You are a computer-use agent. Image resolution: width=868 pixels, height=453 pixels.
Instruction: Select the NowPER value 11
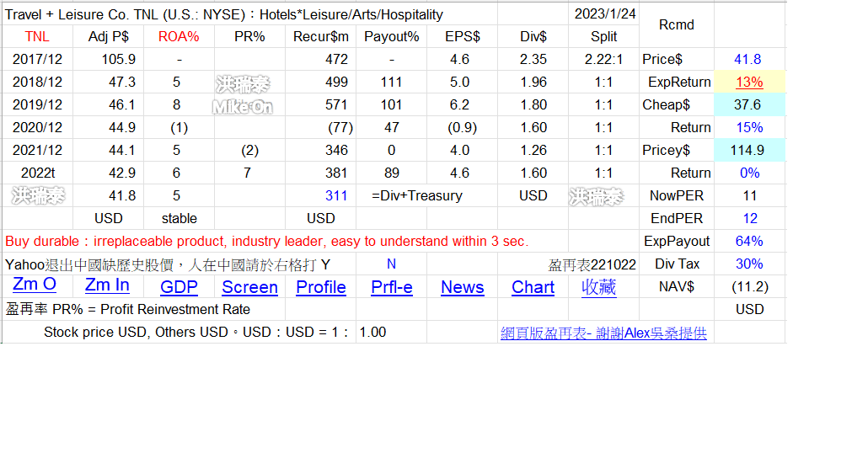[x=749, y=195]
